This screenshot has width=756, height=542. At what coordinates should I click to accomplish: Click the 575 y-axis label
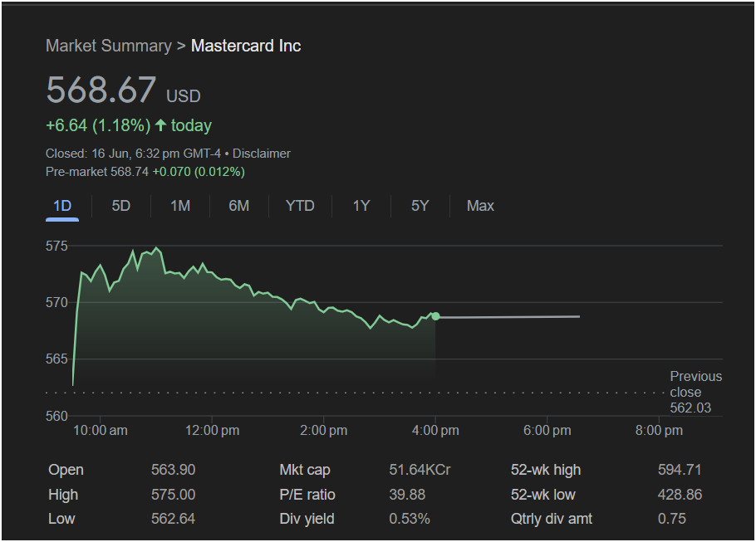pos(56,247)
